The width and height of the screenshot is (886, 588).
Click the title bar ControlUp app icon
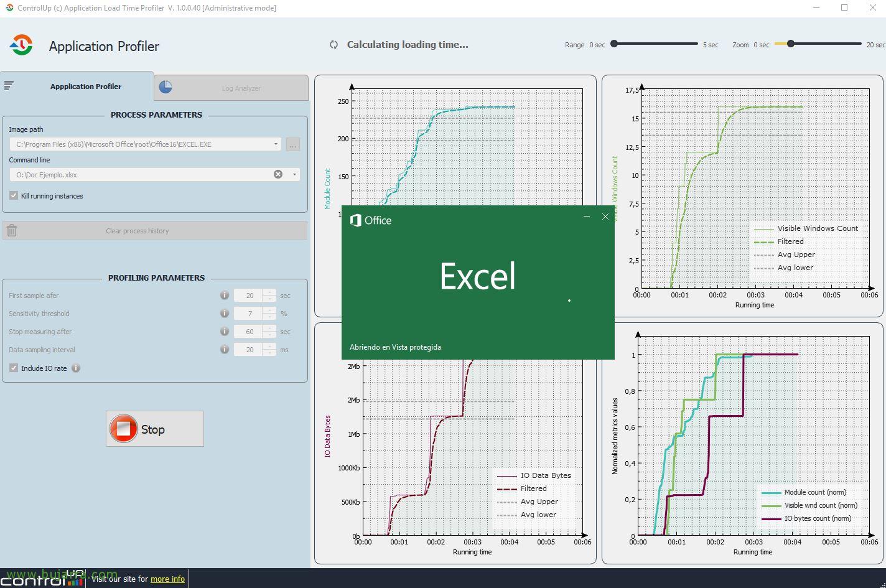pos(9,7)
